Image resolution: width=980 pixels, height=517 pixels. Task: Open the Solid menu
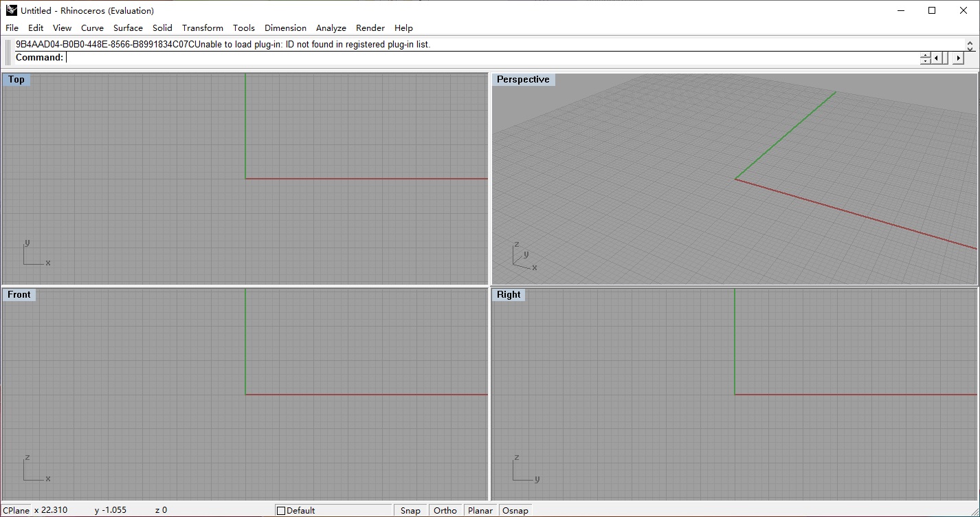162,28
